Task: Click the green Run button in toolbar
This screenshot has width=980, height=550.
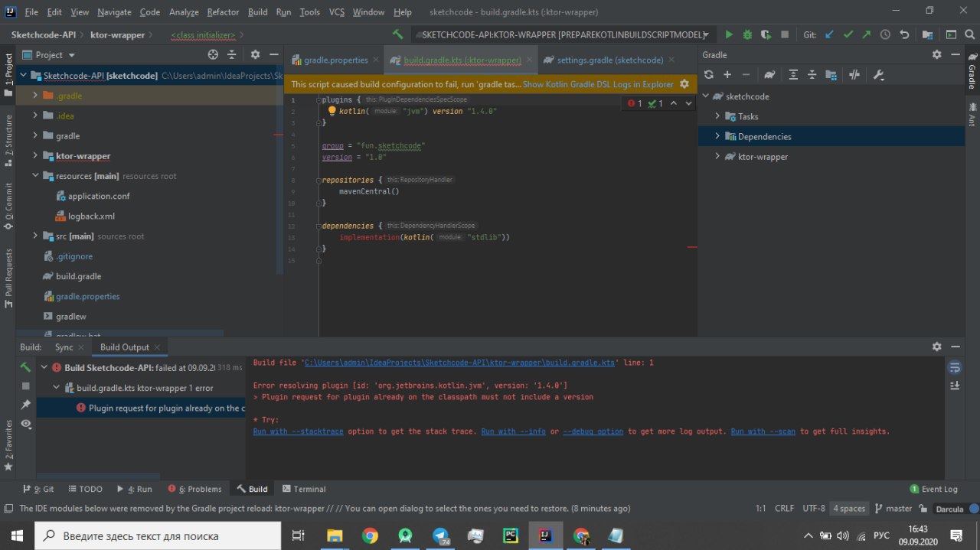Action: coord(729,34)
